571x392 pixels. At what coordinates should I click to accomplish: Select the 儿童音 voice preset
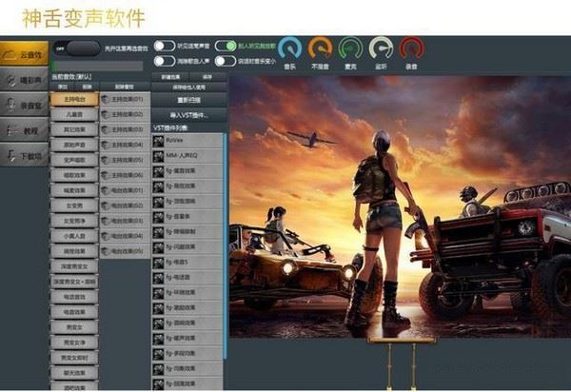(x=74, y=114)
